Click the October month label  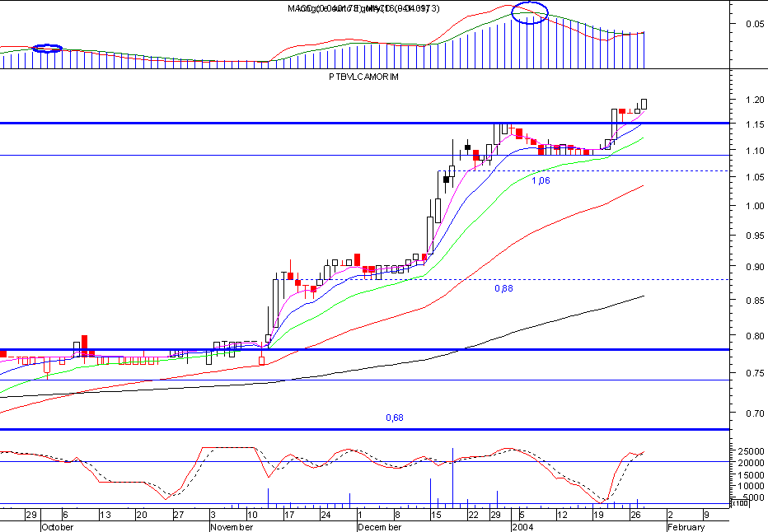click(x=58, y=527)
